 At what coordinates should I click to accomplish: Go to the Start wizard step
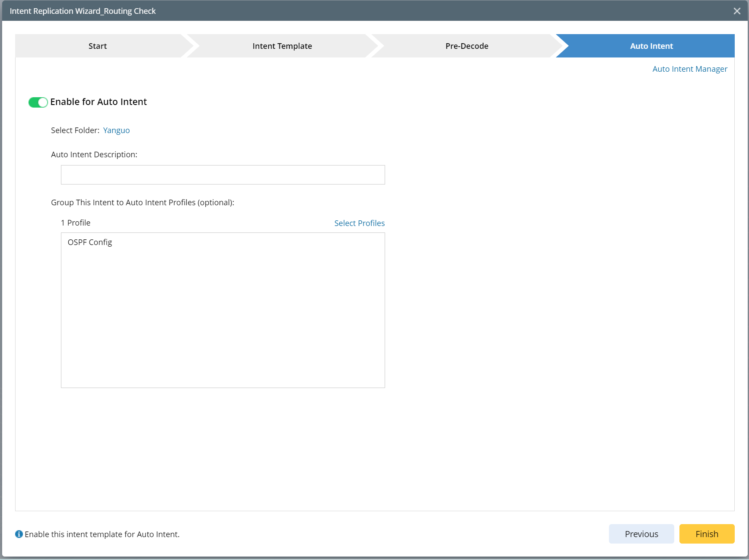(98, 46)
